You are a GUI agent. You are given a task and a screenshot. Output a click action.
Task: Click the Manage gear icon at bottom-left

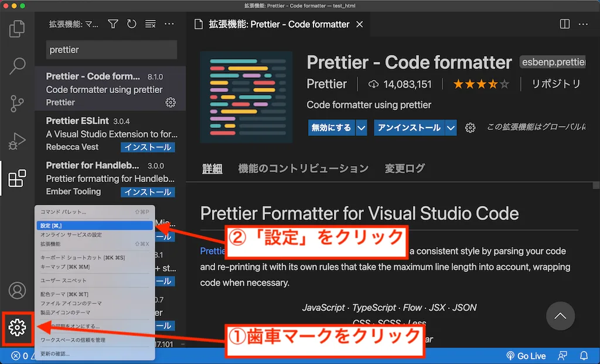tap(17, 328)
